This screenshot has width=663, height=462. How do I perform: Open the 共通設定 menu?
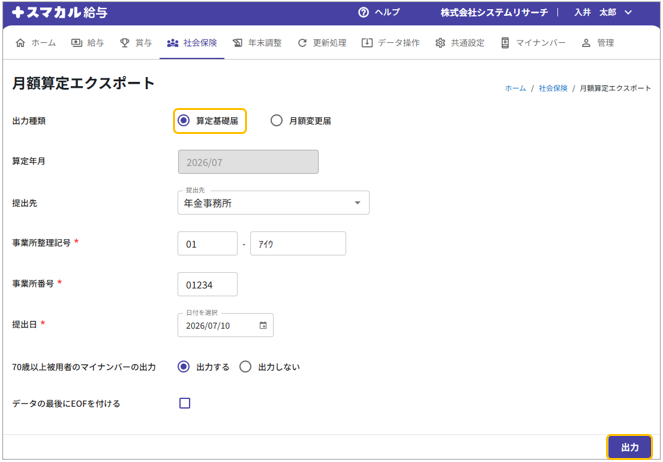pyautogui.click(x=460, y=43)
